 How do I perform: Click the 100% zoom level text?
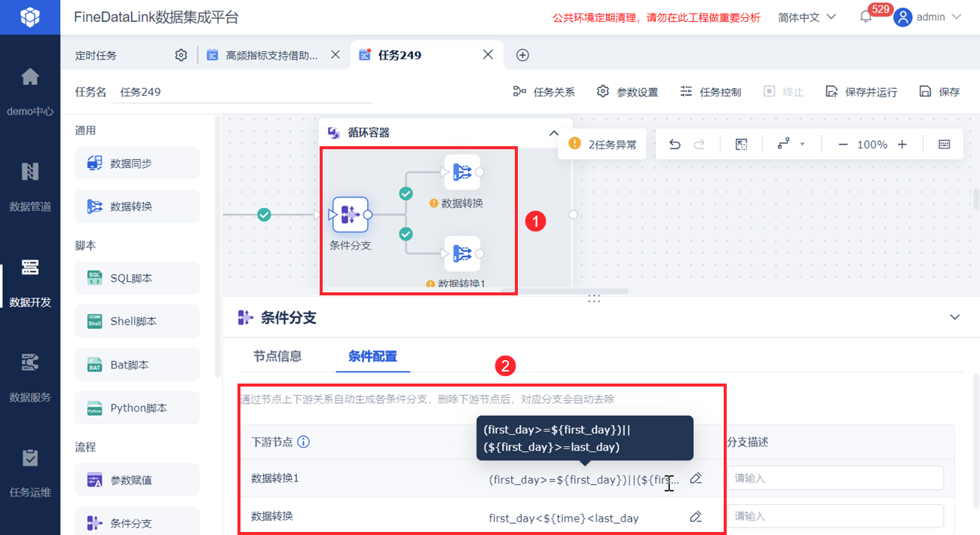click(872, 145)
